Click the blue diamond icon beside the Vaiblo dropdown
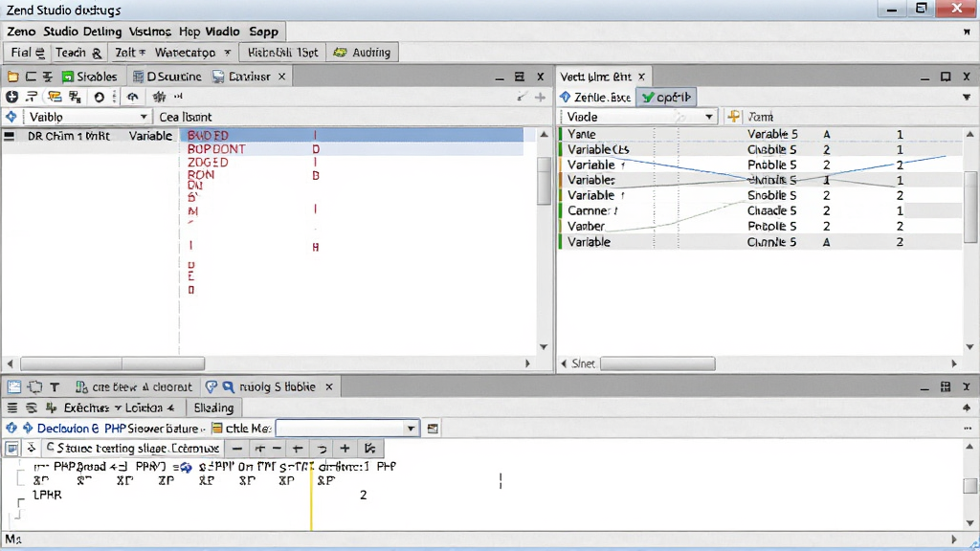 [11, 117]
